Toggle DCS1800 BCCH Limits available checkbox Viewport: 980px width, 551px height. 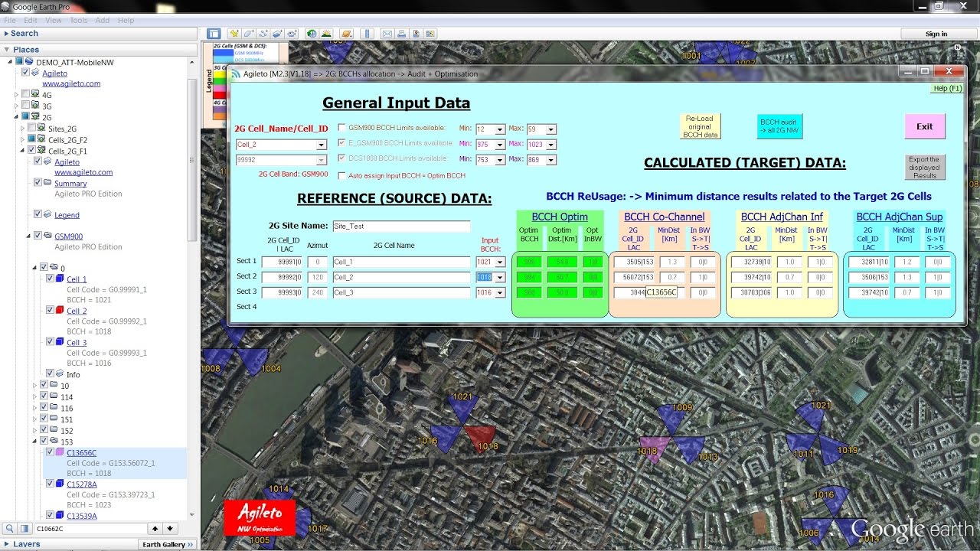[341, 158]
